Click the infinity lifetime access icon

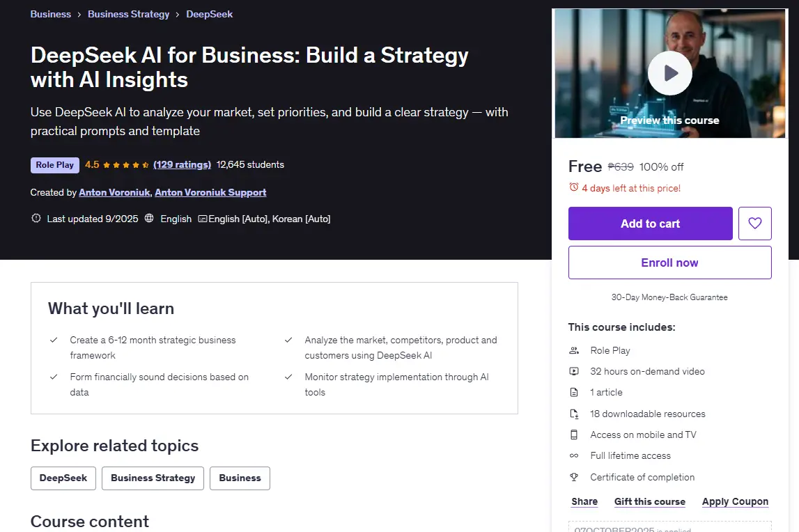(x=574, y=455)
